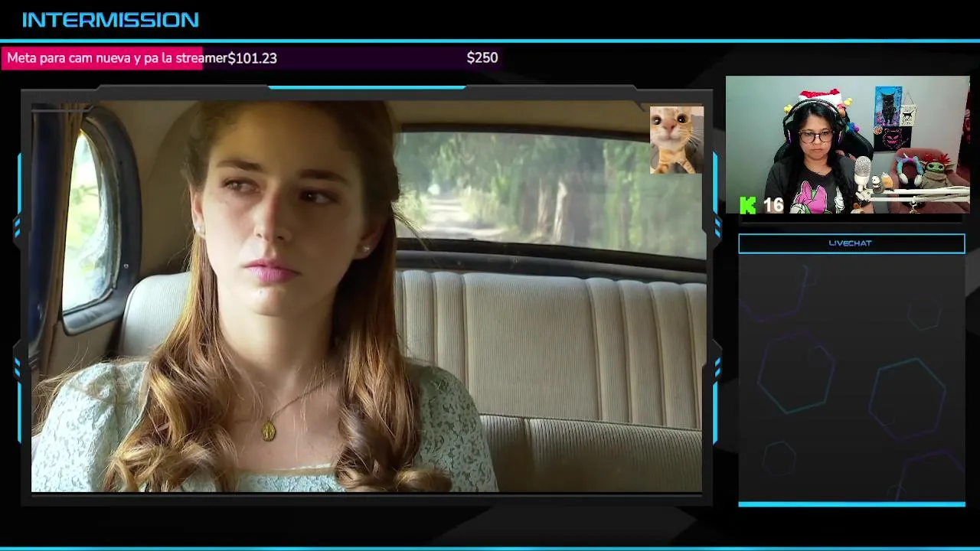Click the orange cat overlay thumbnail
980x551 pixels.
tap(677, 139)
